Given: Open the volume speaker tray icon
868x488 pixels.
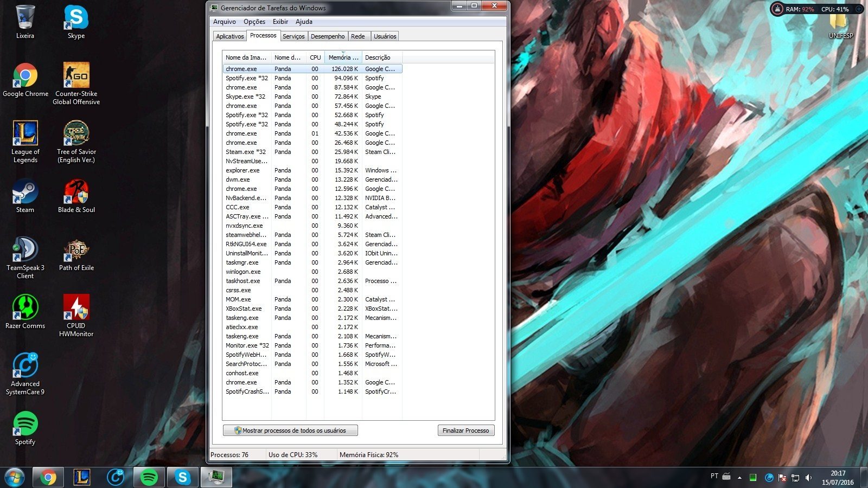Looking at the screenshot, I should point(809,478).
